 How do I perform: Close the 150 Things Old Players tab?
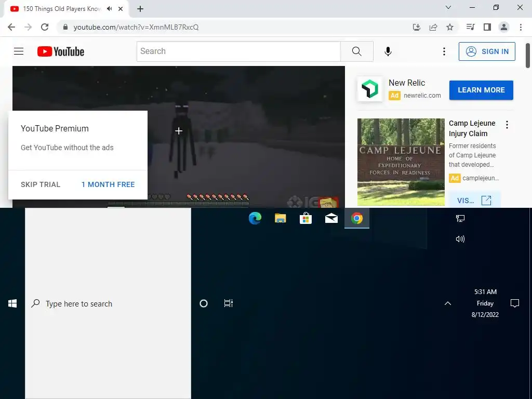121,9
